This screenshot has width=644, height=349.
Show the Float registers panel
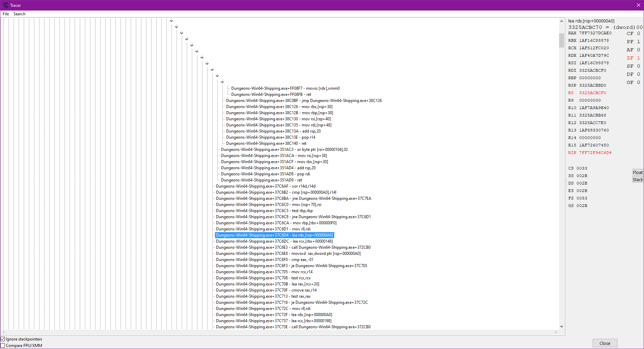(x=638, y=172)
